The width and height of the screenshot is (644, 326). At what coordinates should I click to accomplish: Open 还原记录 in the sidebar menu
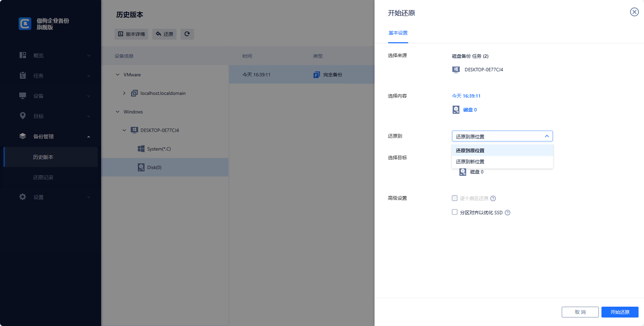[43, 177]
